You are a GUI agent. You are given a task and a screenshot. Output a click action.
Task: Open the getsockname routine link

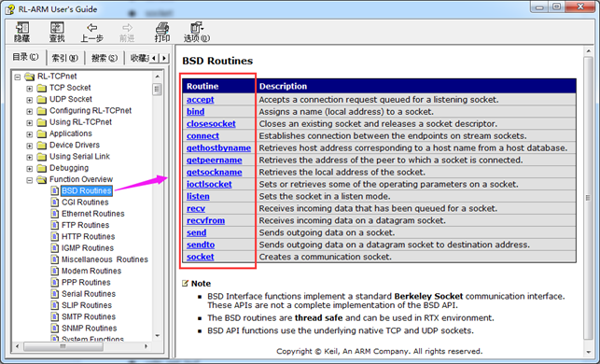click(x=215, y=173)
